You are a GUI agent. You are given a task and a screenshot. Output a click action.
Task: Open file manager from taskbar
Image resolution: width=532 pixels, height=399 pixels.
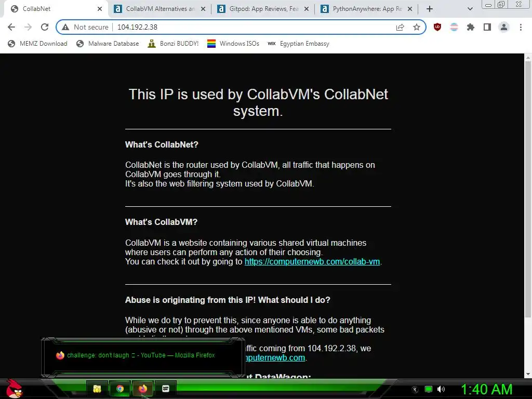click(x=97, y=389)
